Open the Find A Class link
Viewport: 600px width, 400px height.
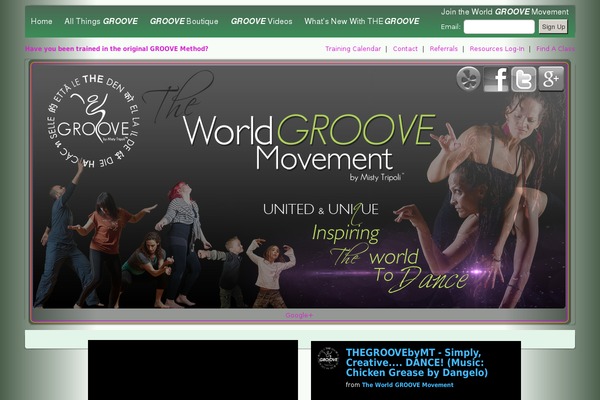[555, 49]
